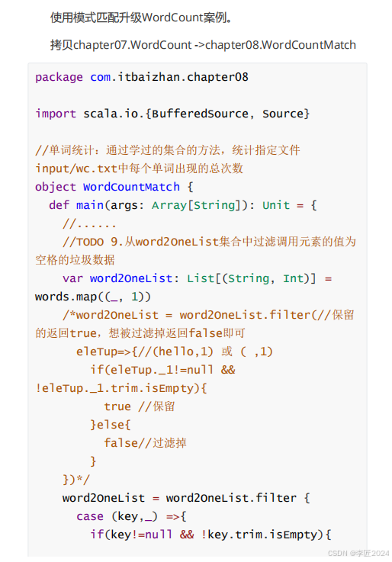The image size is (392, 562).
Task: Click the heading about 使用模式匹配升级WordCount案例
Action: pyautogui.click(x=141, y=18)
